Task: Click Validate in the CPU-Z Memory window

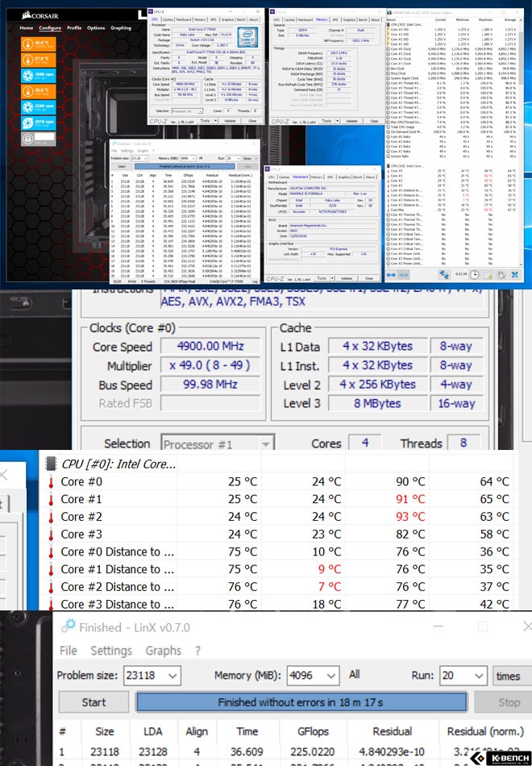Action: (351, 121)
